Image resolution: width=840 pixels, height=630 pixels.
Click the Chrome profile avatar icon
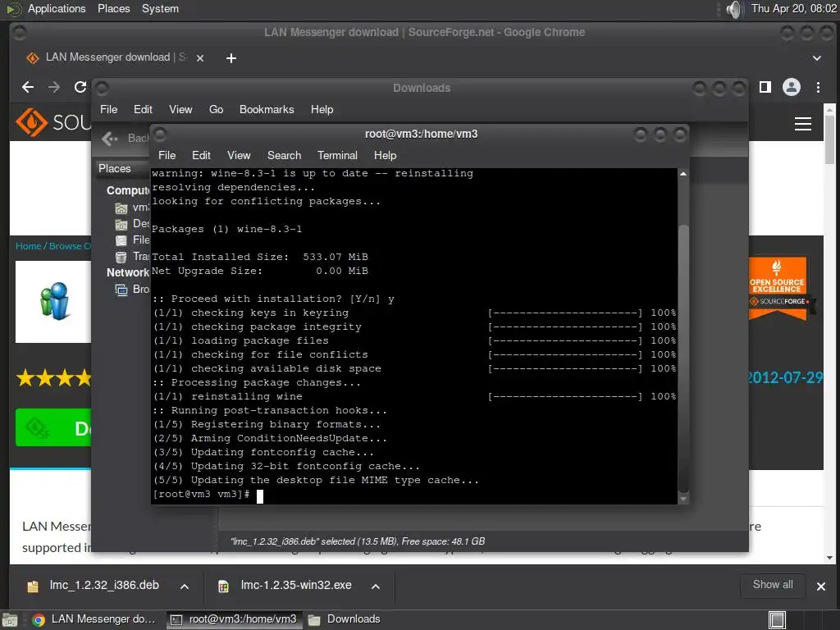pos(792,87)
